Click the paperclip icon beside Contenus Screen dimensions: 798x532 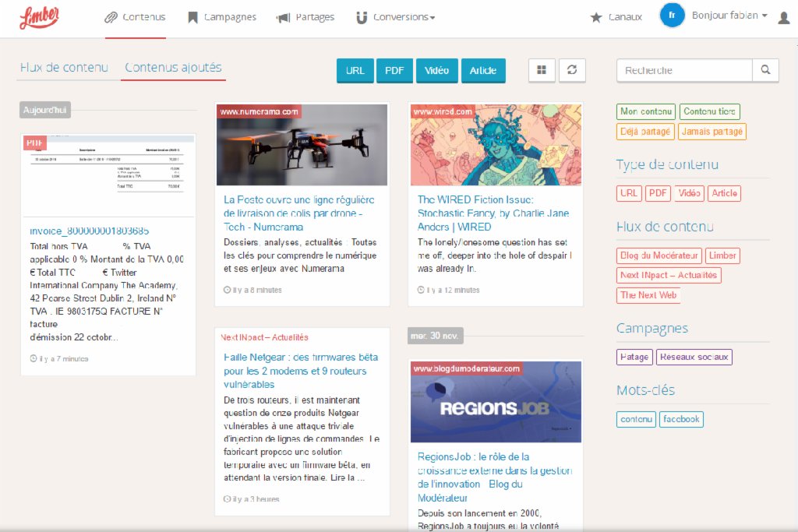[111, 18]
